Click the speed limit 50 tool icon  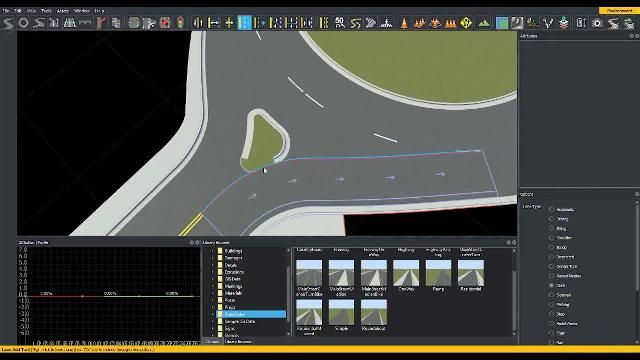[340, 23]
